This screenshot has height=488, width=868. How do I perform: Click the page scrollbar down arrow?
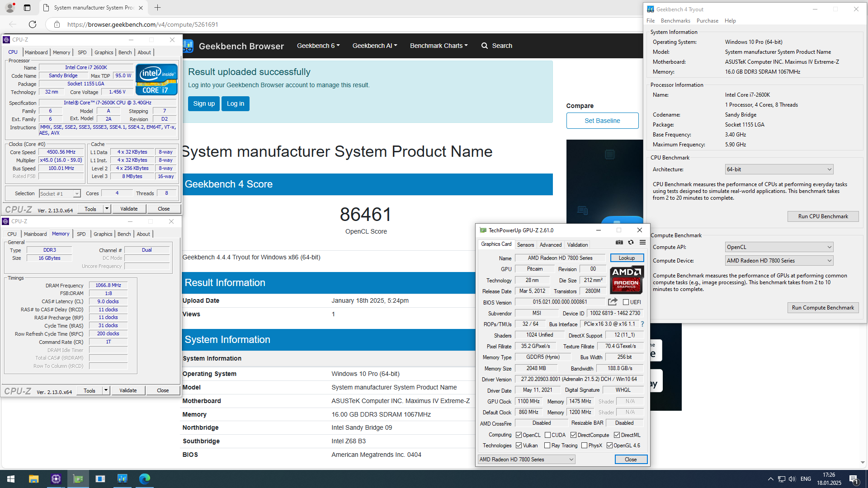point(863,463)
